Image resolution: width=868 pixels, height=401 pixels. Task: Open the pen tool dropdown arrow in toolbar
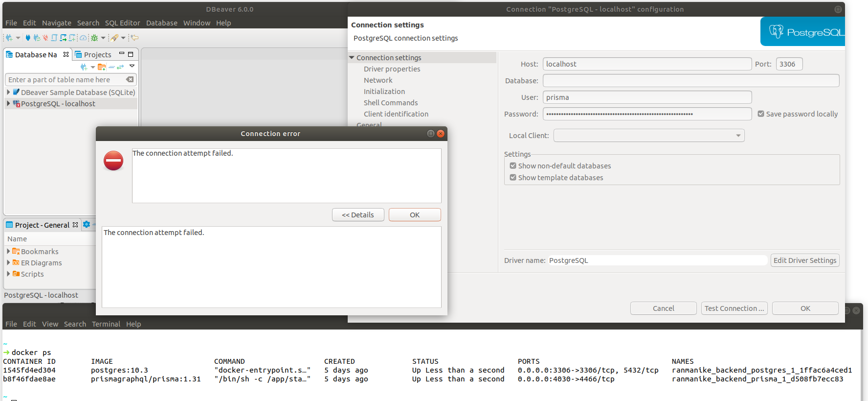click(123, 38)
